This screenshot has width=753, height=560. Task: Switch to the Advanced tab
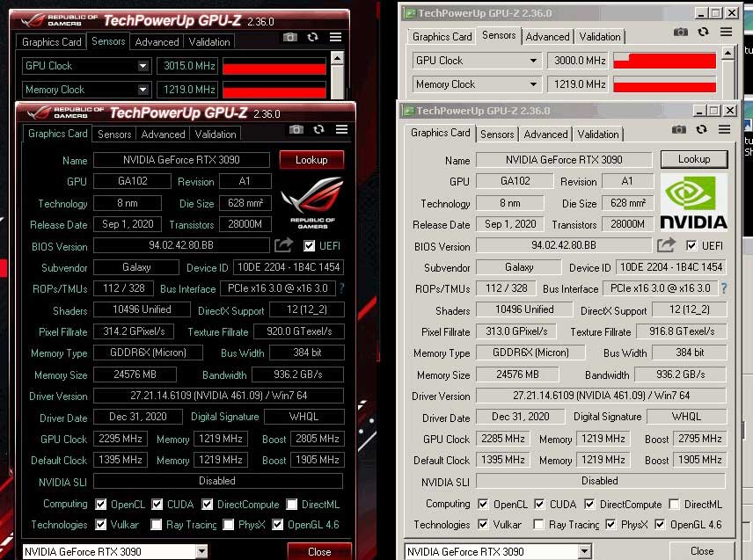pos(163,134)
